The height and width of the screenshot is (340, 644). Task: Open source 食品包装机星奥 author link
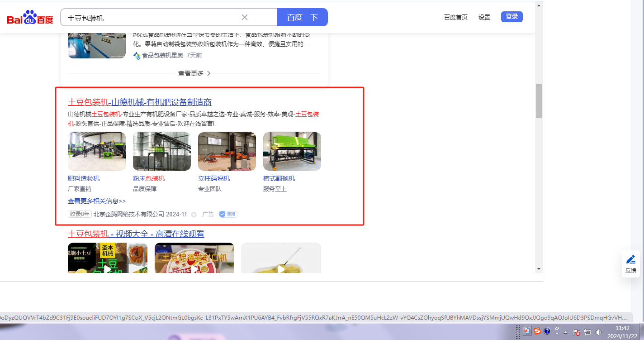[158, 55]
